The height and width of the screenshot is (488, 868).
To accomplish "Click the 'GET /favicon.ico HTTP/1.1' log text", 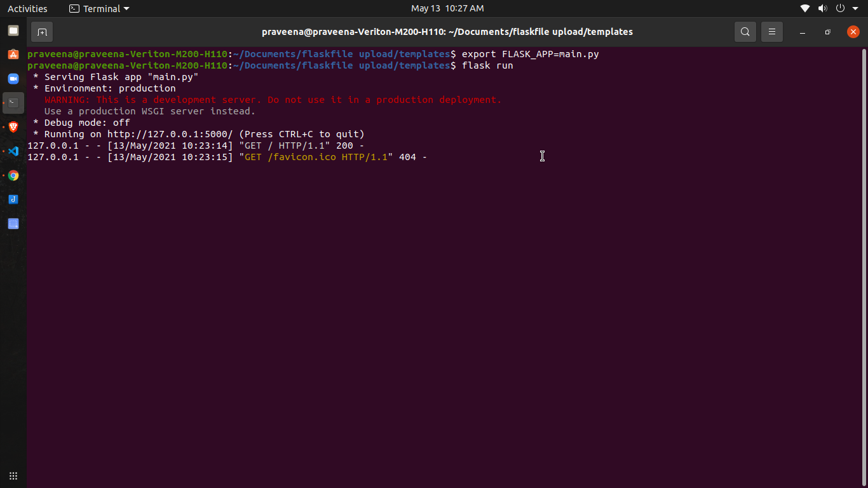I will pos(316,157).
